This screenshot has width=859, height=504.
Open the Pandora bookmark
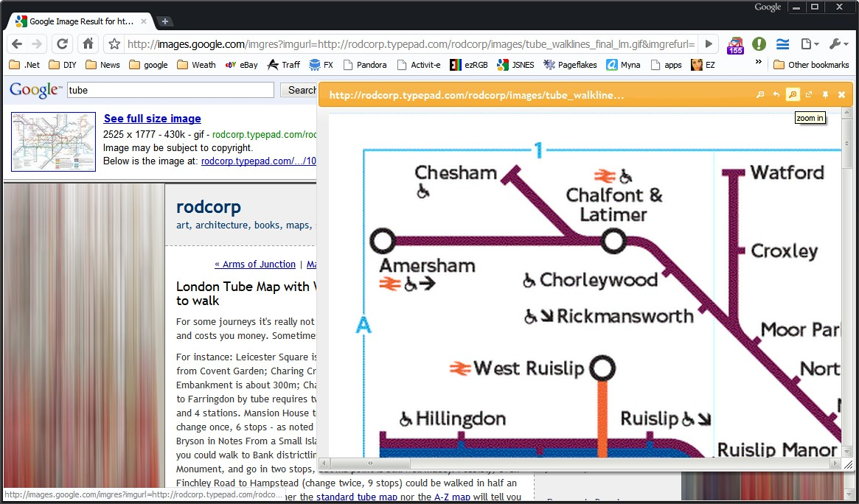pyautogui.click(x=365, y=65)
